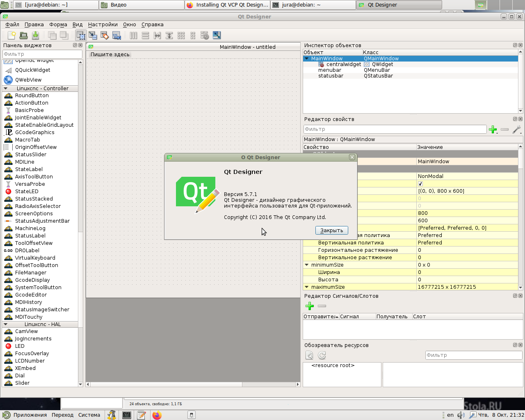Open the Форма menu
The width and height of the screenshot is (525, 420).
pyautogui.click(x=58, y=25)
